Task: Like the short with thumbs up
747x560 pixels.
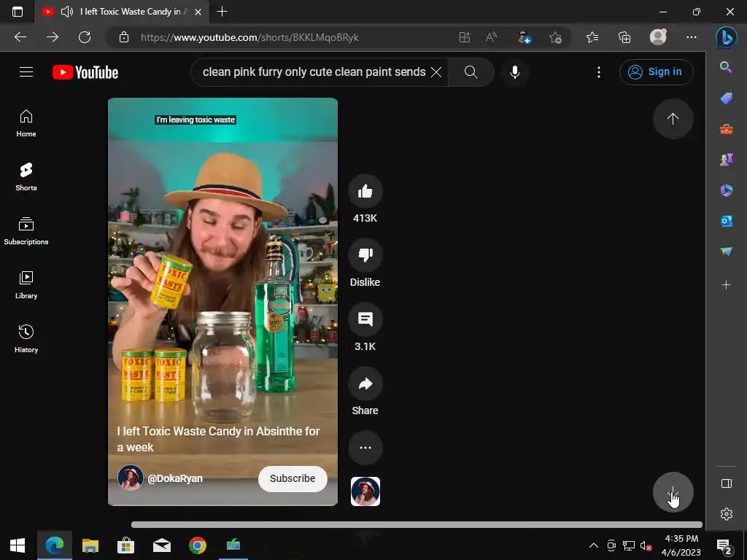Action: (x=365, y=192)
